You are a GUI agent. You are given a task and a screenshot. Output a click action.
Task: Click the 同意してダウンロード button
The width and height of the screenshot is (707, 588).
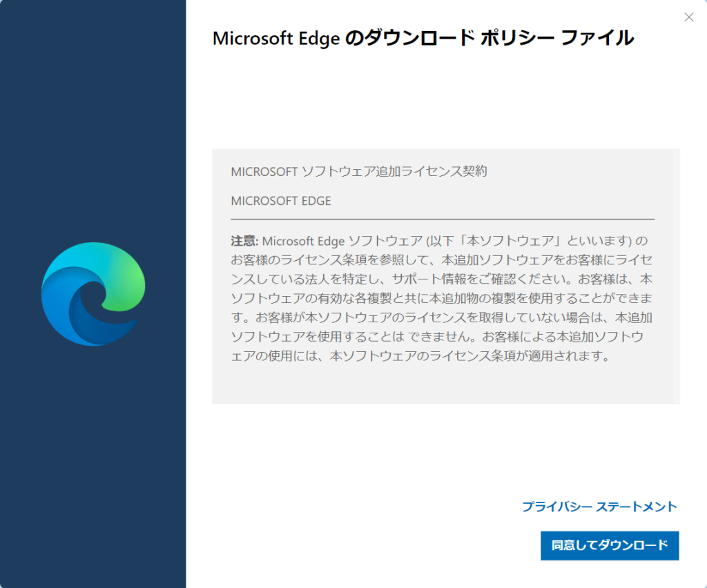610,546
